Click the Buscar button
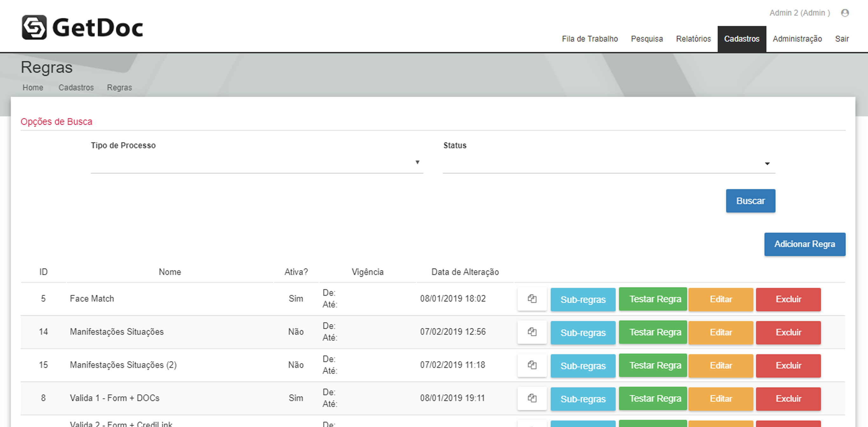The height and width of the screenshot is (427, 868). click(x=750, y=201)
